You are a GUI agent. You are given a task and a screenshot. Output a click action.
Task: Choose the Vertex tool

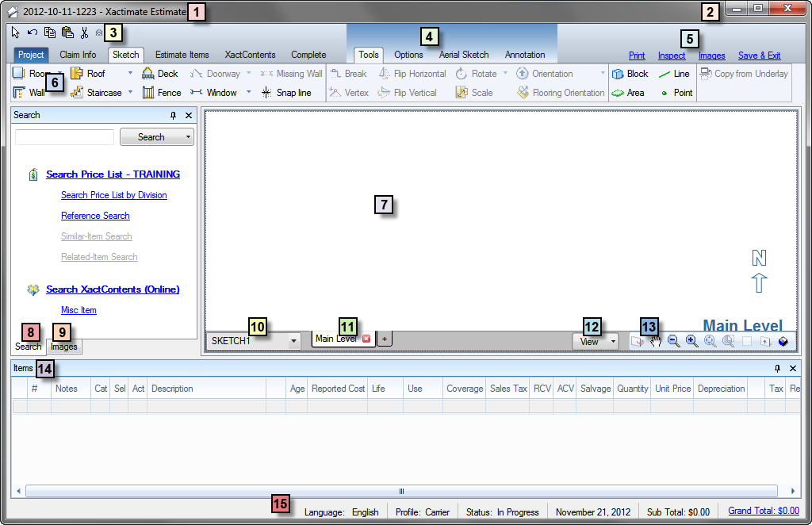tap(349, 93)
